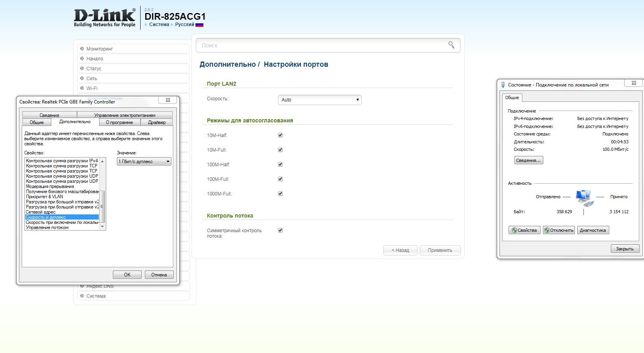The width and height of the screenshot is (644, 353).
Task: Click the Диагностика button
Action: [x=593, y=230]
